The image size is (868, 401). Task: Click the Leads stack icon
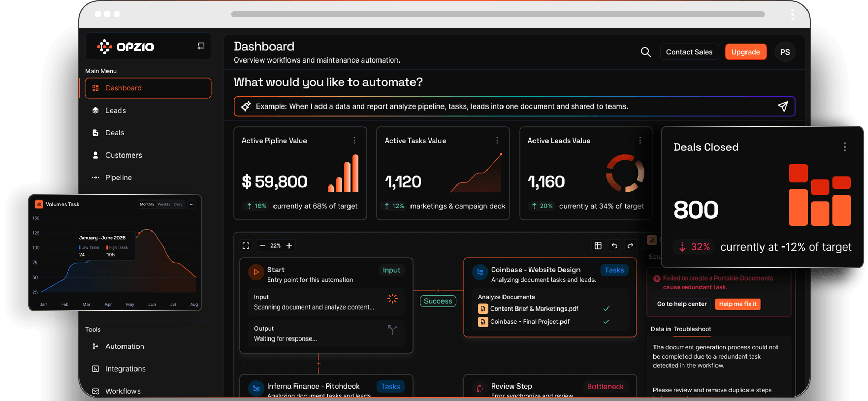95,111
